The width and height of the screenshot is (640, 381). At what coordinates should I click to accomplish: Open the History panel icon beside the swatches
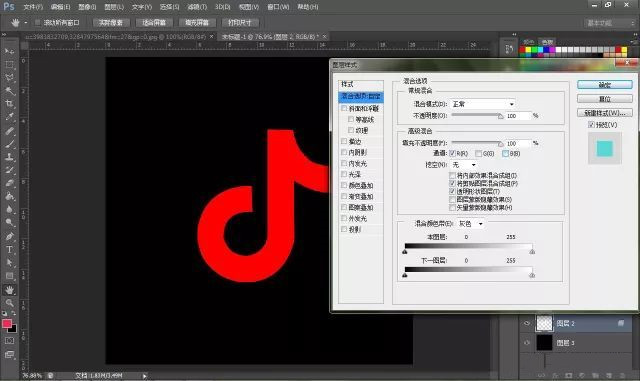click(x=509, y=49)
